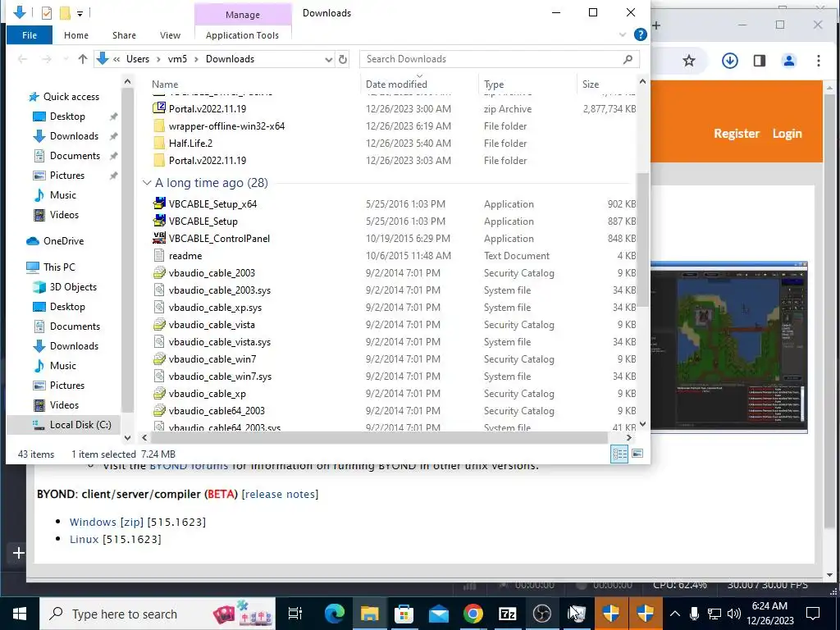Select pinned Downloads under Quick access
The image size is (840, 630).
[x=74, y=136]
